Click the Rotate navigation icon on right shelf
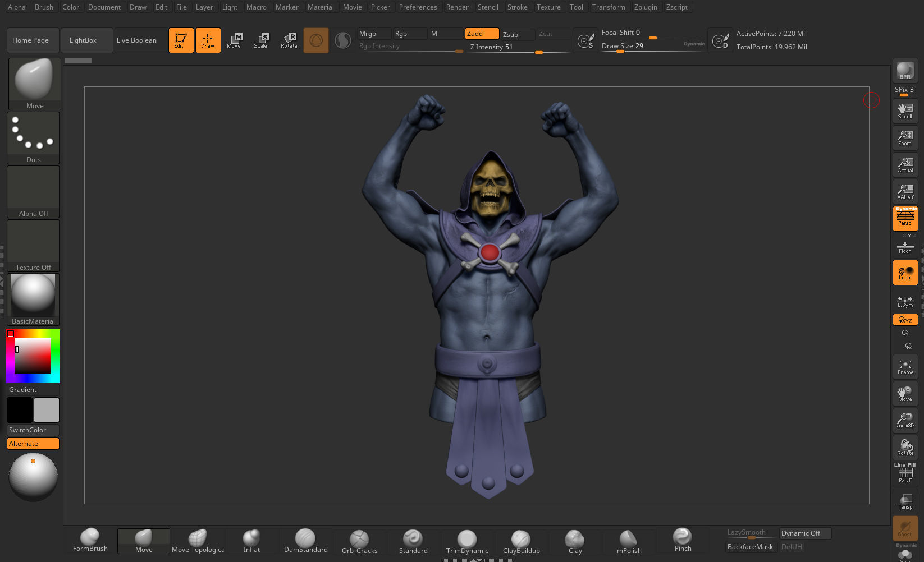The image size is (924, 562). coord(905,448)
